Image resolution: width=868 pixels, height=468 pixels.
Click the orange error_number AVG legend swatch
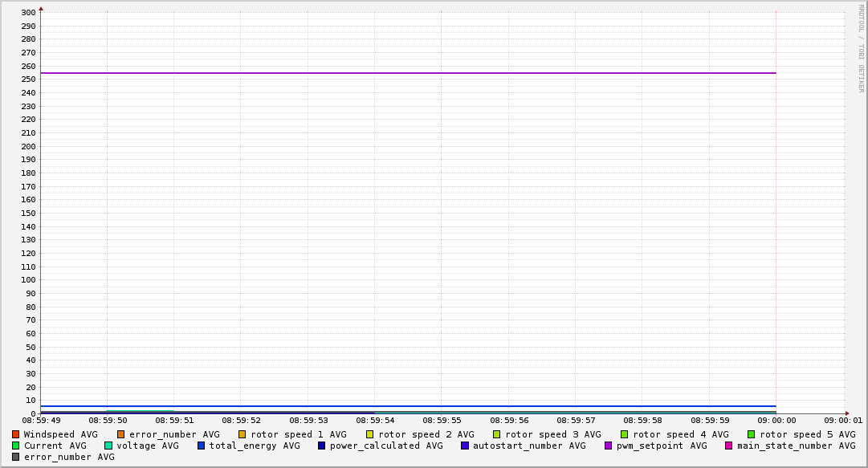click(121, 434)
